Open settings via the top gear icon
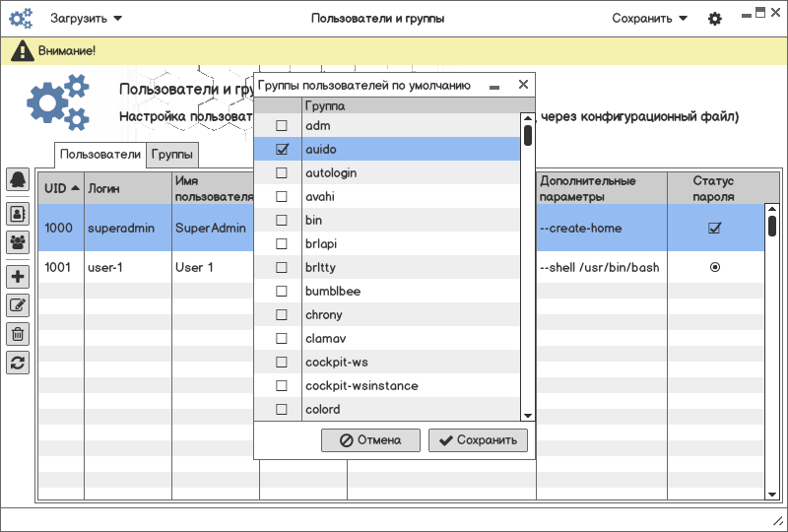The height and width of the screenshot is (532, 788). 715,19
